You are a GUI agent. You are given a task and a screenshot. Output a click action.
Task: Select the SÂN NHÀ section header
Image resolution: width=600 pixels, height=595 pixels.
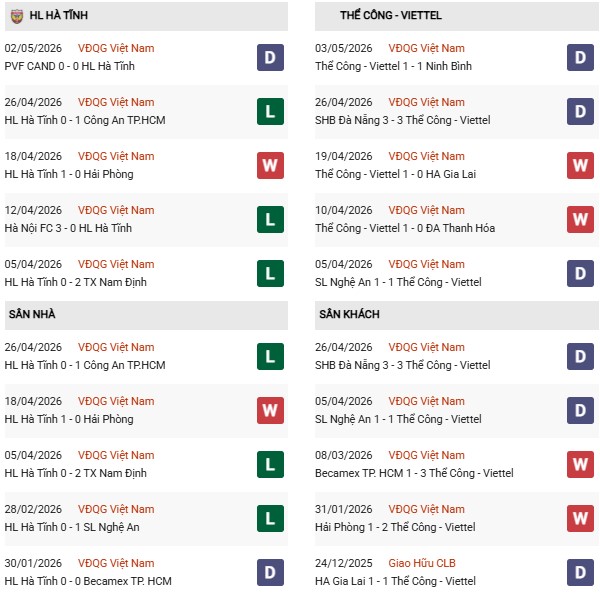coord(146,315)
